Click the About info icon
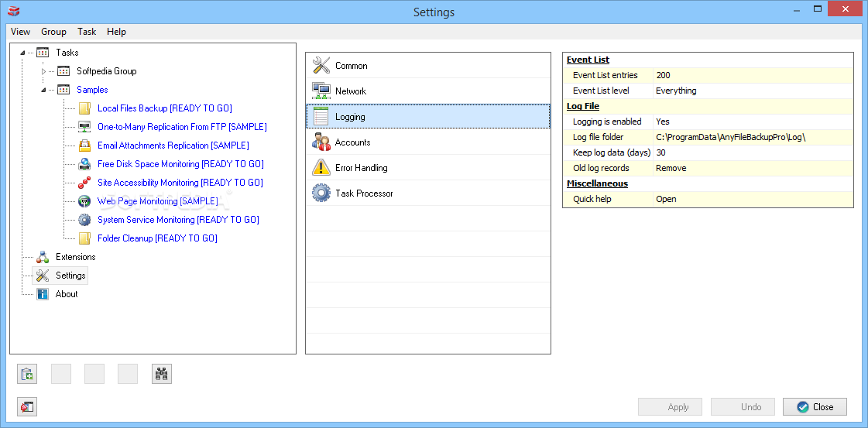 (43, 293)
